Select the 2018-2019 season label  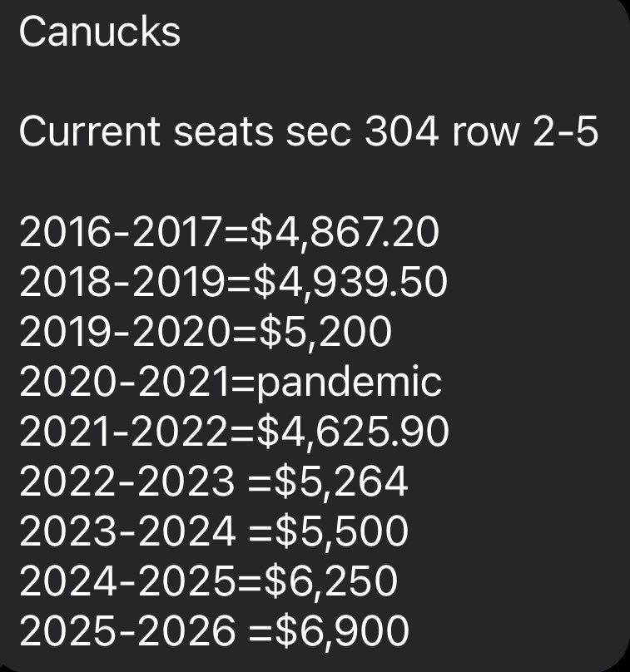tap(122, 282)
